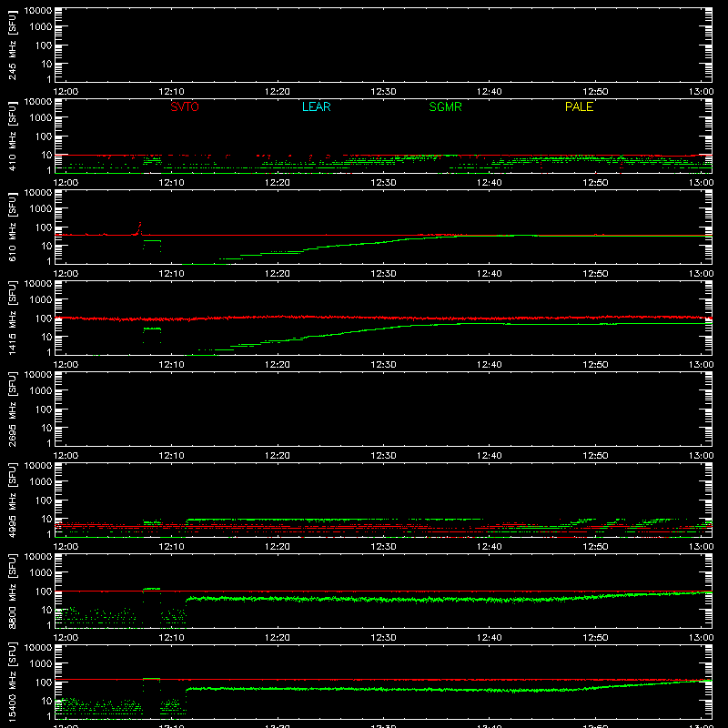Click the 13:00 time label below 8800 MHz panel
This screenshot has width=728, height=728.
click(x=701, y=638)
